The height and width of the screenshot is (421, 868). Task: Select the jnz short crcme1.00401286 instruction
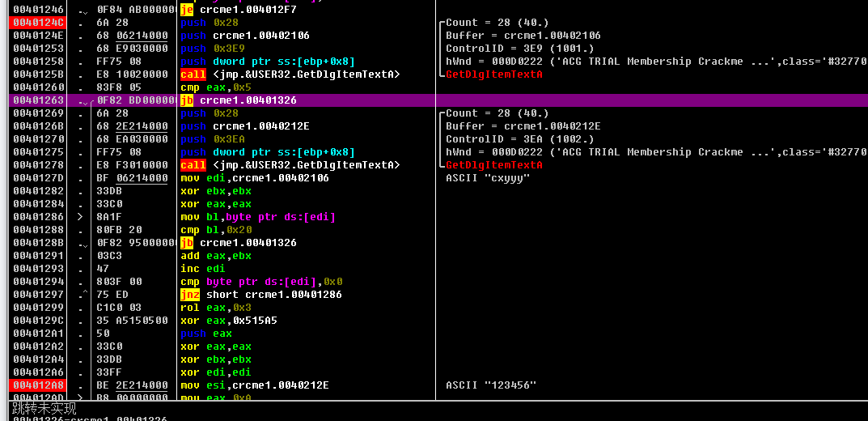click(x=260, y=295)
